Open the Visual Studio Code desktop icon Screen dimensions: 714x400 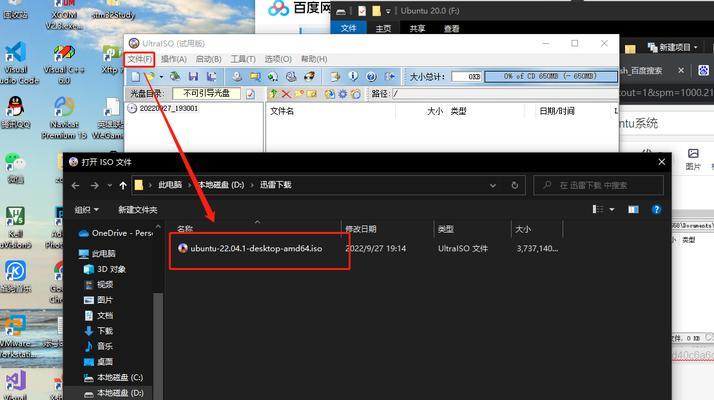click(16, 63)
